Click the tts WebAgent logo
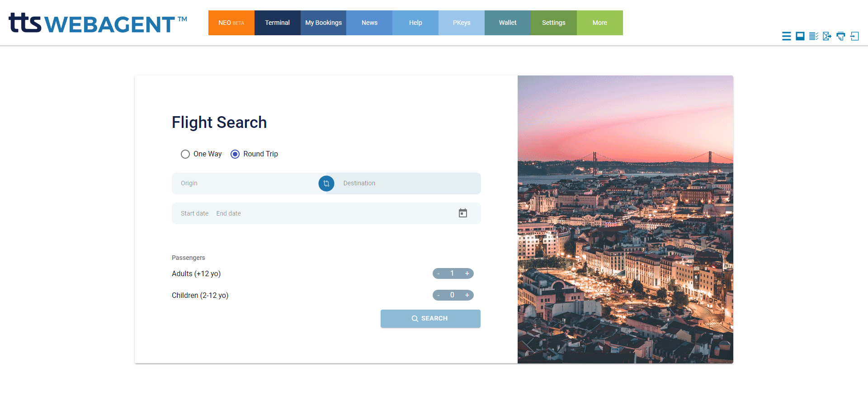 [x=97, y=23]
